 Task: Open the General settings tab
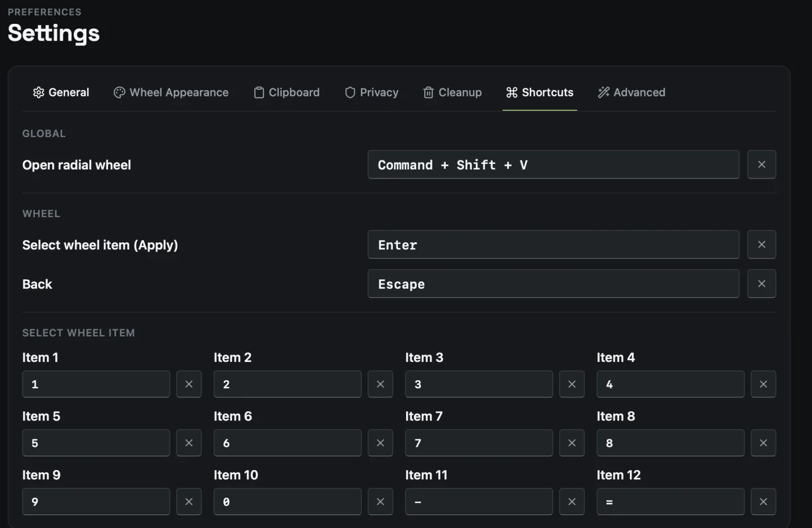(61, 92)
